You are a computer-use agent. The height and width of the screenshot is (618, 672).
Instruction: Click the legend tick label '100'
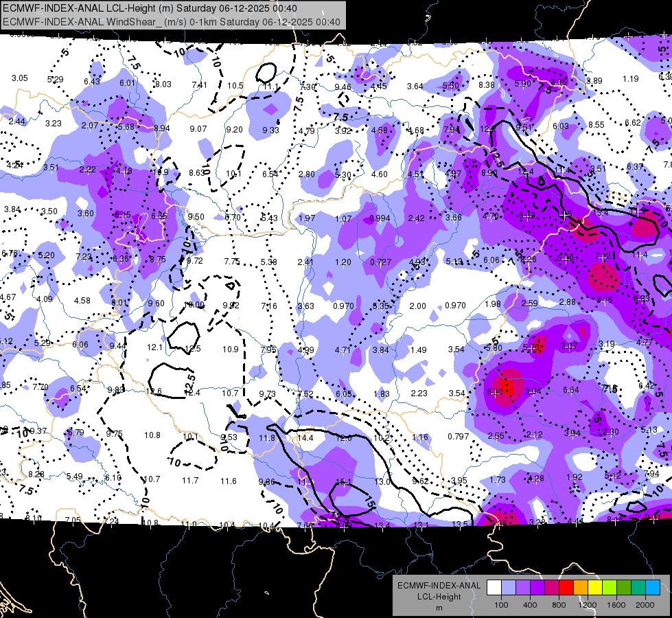pos(501,605)
